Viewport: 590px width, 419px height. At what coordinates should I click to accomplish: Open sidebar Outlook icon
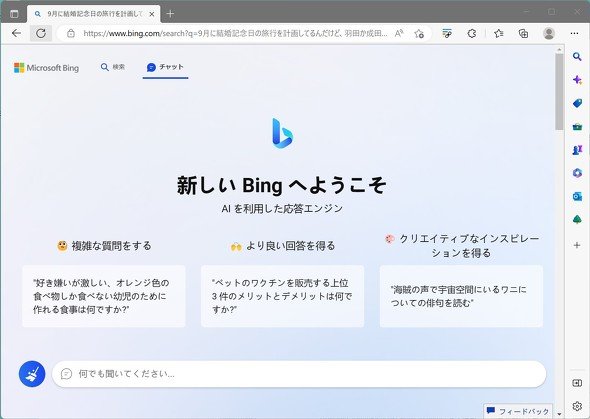tap(577, 196)
